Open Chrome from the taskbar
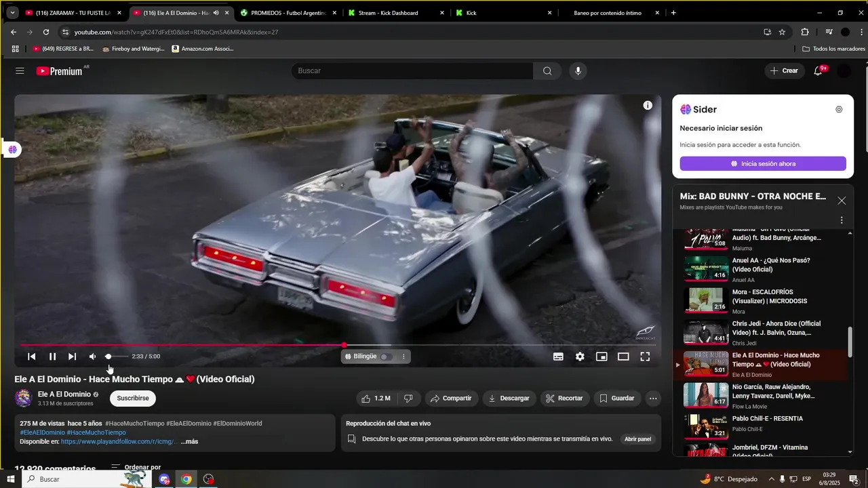 pyautogui.click(x=186, y=479)
